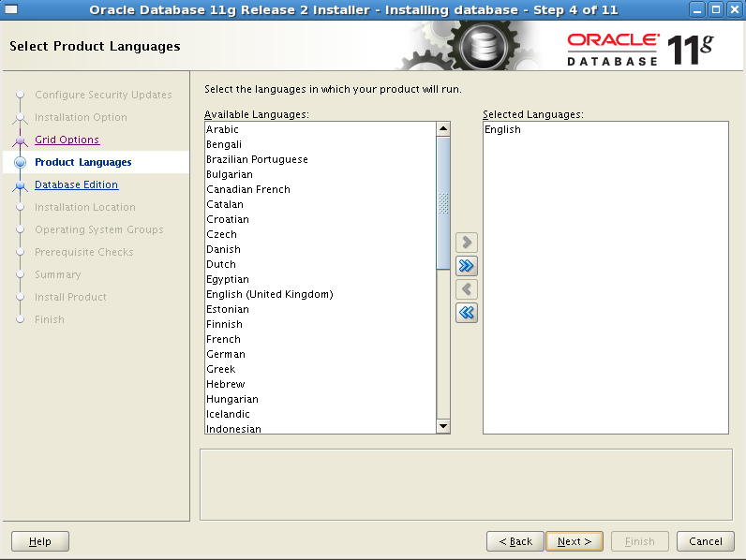This screenshot has height=560, width=746.
Task: Select Bengali in Available Languages
Action: 321,144
